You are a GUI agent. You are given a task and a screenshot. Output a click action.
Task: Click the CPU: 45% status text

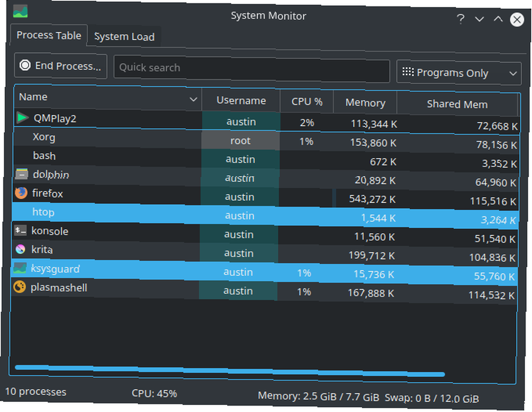click(x=154, y=393)
